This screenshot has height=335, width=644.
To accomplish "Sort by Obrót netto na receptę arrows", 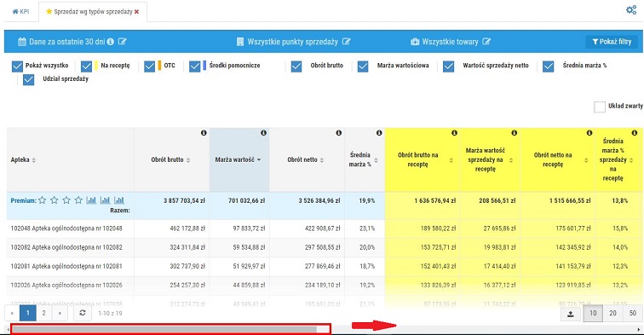I will click(586, 160).
